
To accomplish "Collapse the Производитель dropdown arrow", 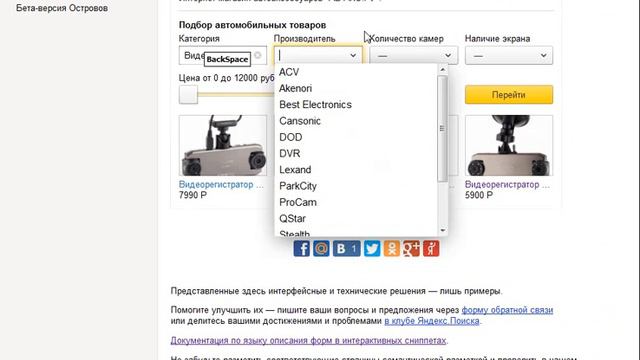I will [x=353, y=56].
